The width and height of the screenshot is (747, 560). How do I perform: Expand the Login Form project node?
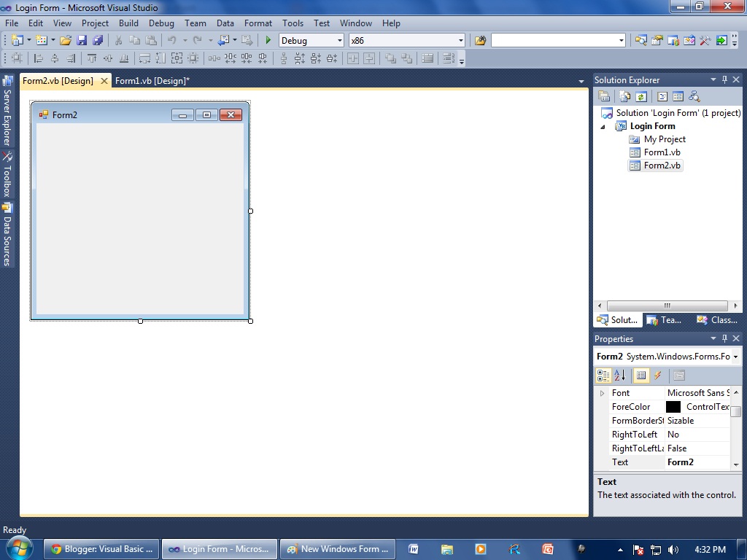(x=602, y=125)
